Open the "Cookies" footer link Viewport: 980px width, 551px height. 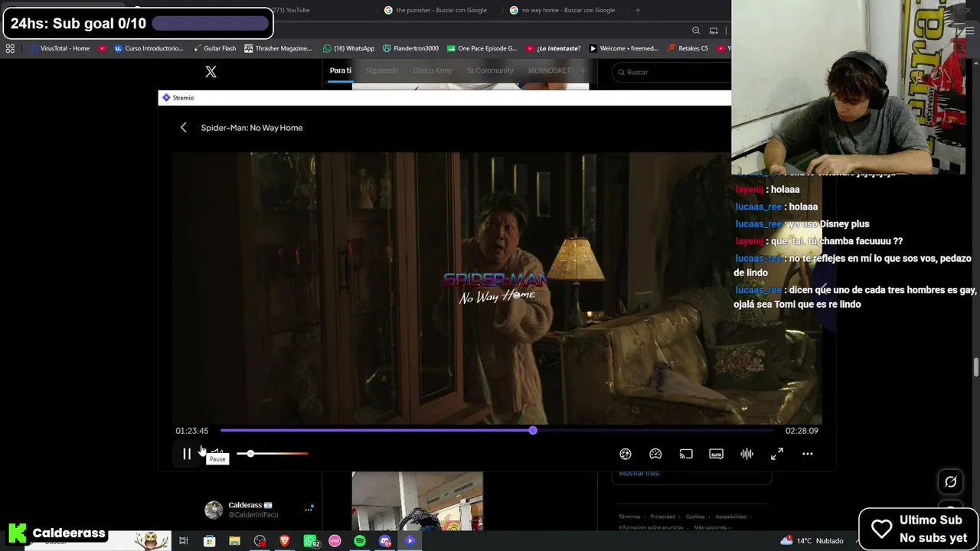(695, 517)
